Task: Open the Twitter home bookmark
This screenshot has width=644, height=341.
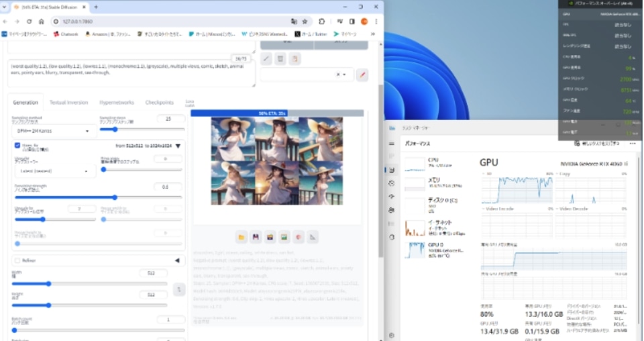Action: click(x=311, y=34)
